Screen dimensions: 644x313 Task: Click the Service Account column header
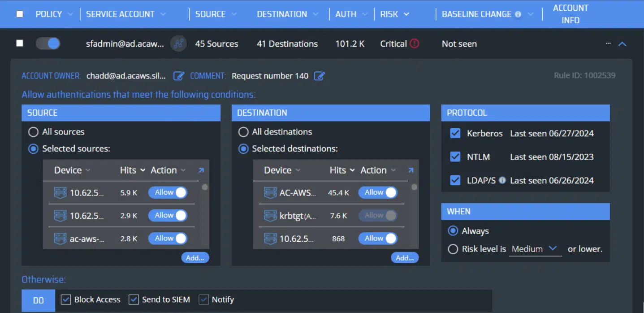point(120,14)
